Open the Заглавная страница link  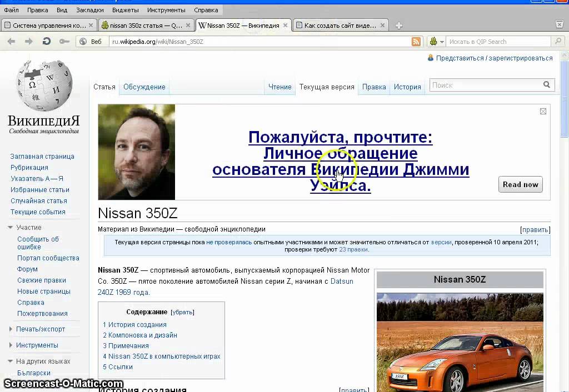click(x=42, y=156)
